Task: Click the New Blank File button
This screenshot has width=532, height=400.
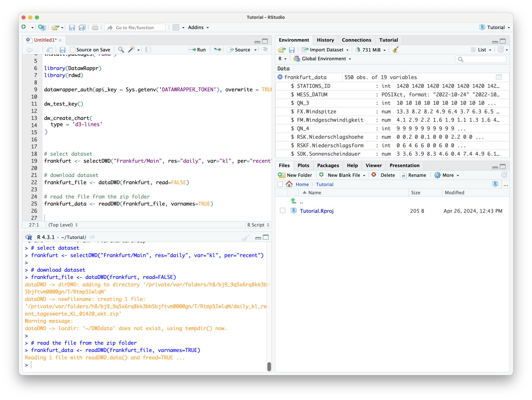Action: click(342, 175)
